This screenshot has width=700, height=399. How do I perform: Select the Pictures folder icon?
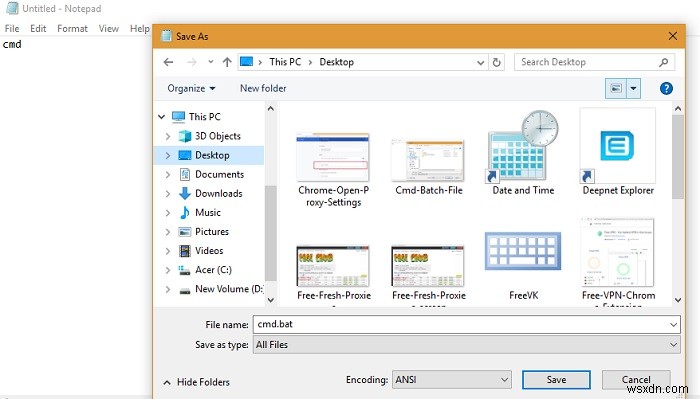click(184, 232)
